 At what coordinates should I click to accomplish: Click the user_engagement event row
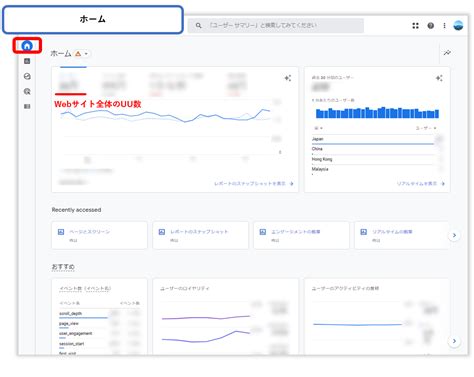[x=100, y=334]
